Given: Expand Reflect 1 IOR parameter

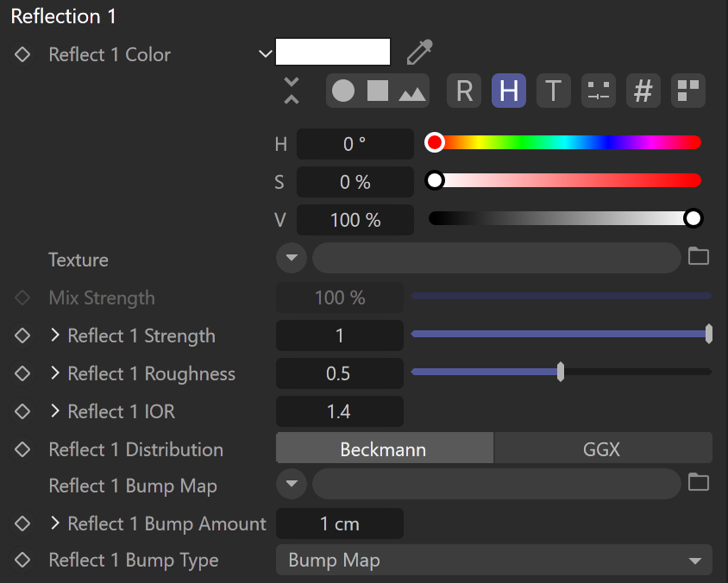Looking at the screenshot, I should tap(55, 411).
